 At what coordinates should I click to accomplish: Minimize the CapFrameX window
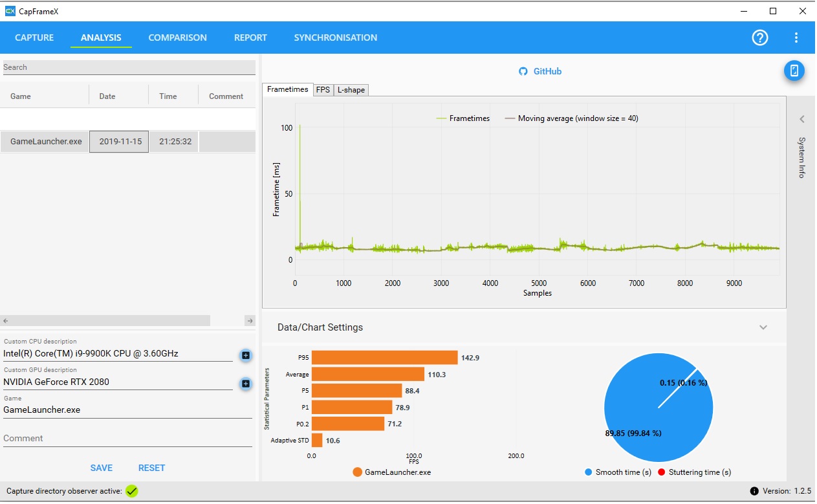[743, 10]
